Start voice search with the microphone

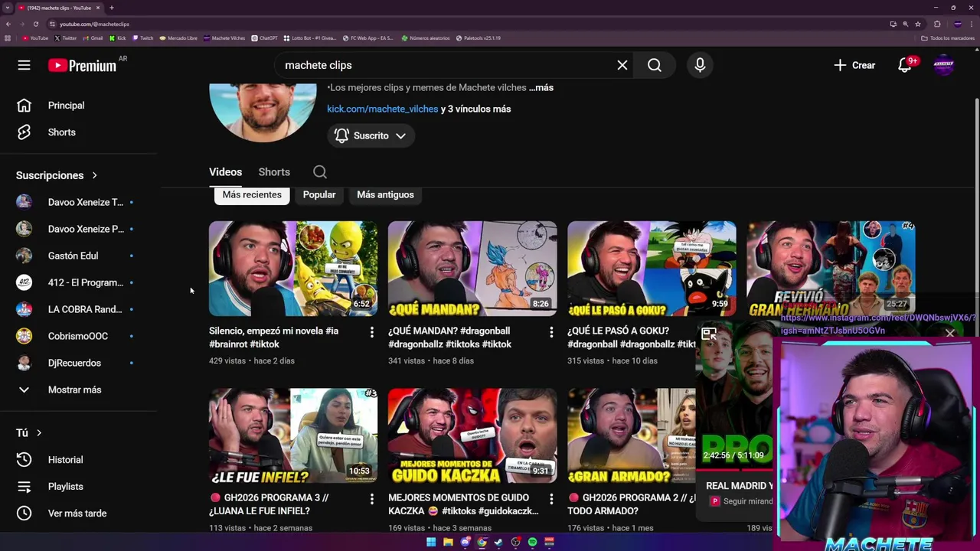pos(700,65)
